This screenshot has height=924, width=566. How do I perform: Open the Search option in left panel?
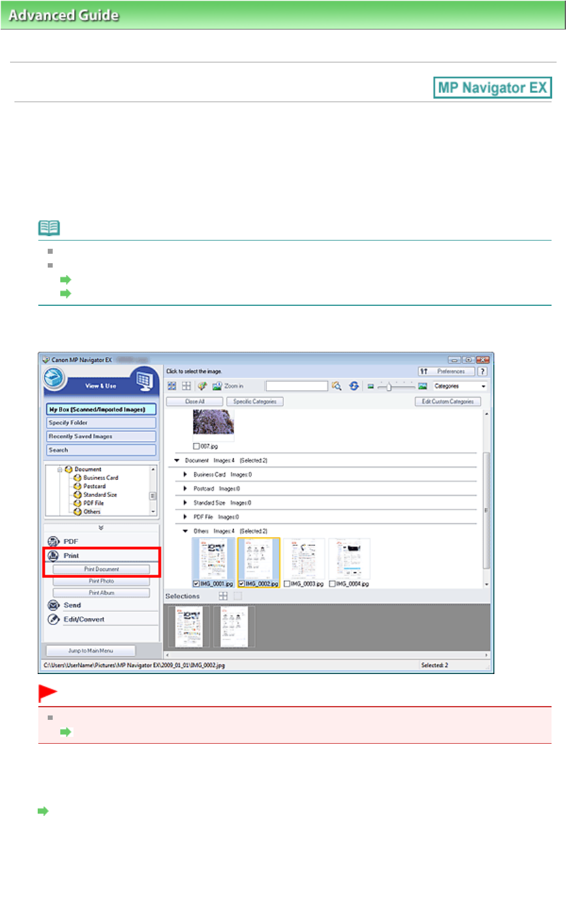pos(101,450)
